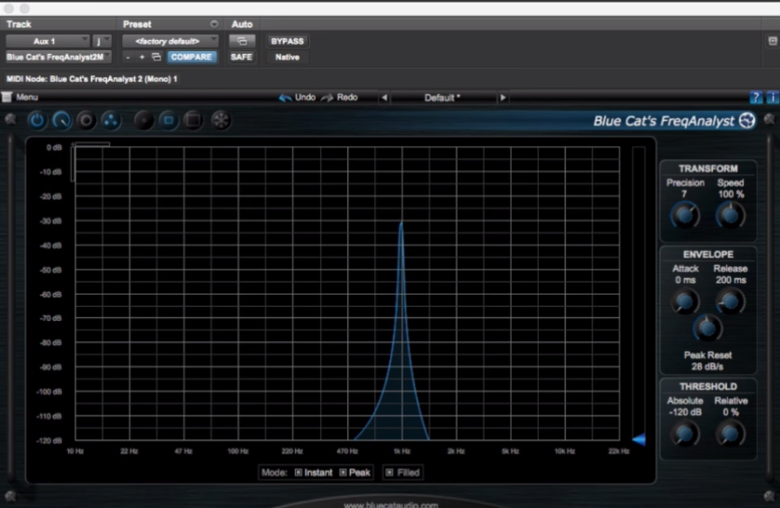This screenshot has height=508, width=780.
Task: Click the target icon at header right edge
Action: pyautogui.click(x=773, y=41)
